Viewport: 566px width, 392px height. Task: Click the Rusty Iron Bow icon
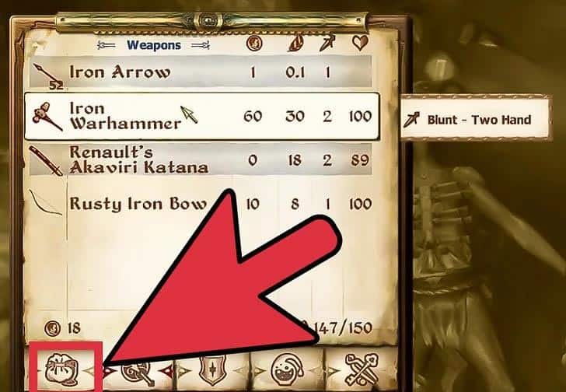(45, 203)
